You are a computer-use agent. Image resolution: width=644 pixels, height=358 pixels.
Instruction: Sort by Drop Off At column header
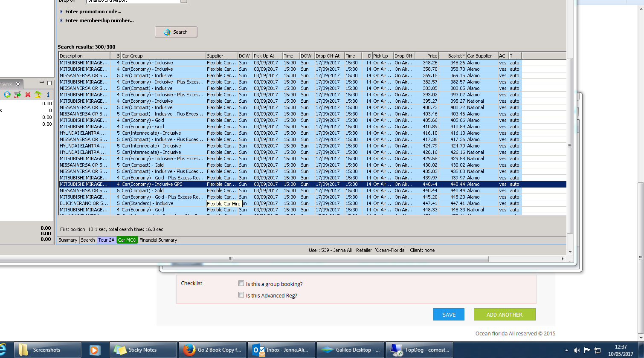pos(329,56)
